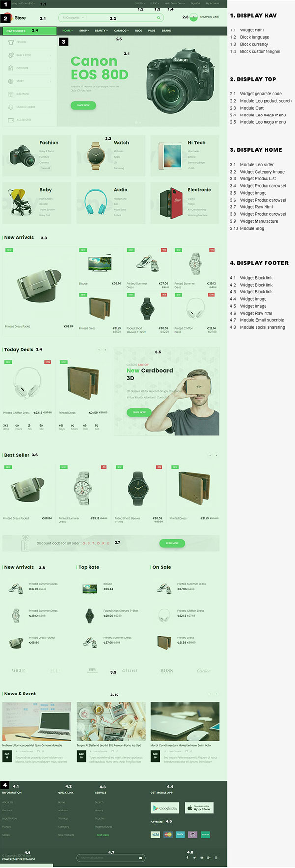Click the News & Event previous arrow
This screenshot has width=295, height=868.
pyautogui.click(x=210, y=694)
